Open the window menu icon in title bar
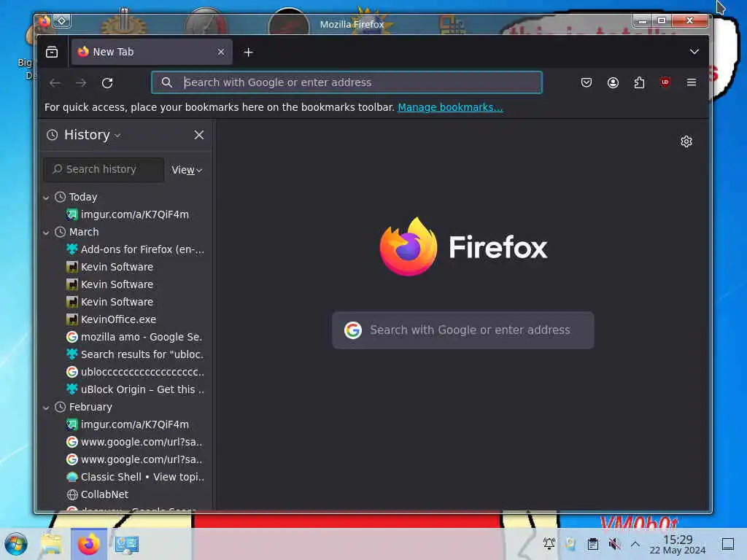Viewport: 747px width, 560px height. point(44,21)
